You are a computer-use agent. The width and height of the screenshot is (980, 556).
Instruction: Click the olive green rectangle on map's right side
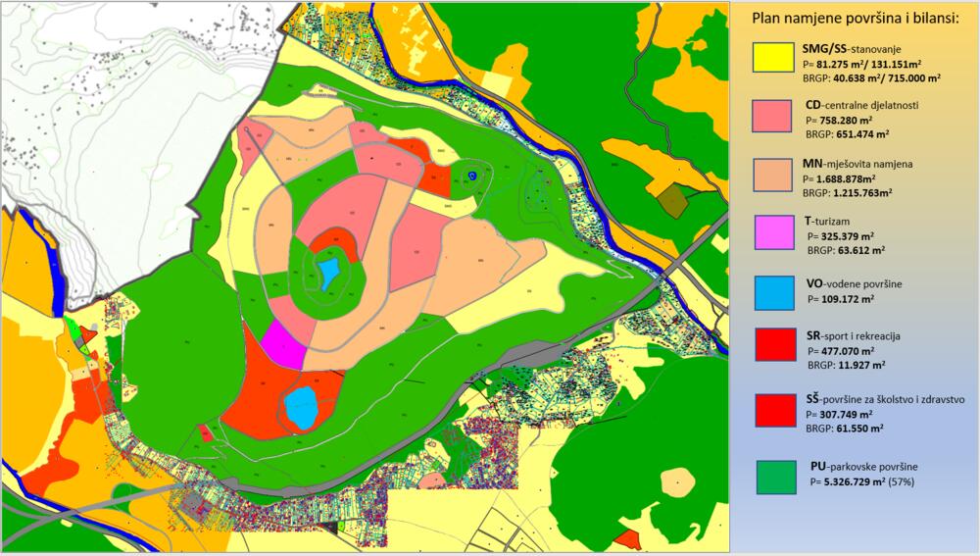(672, 200)
